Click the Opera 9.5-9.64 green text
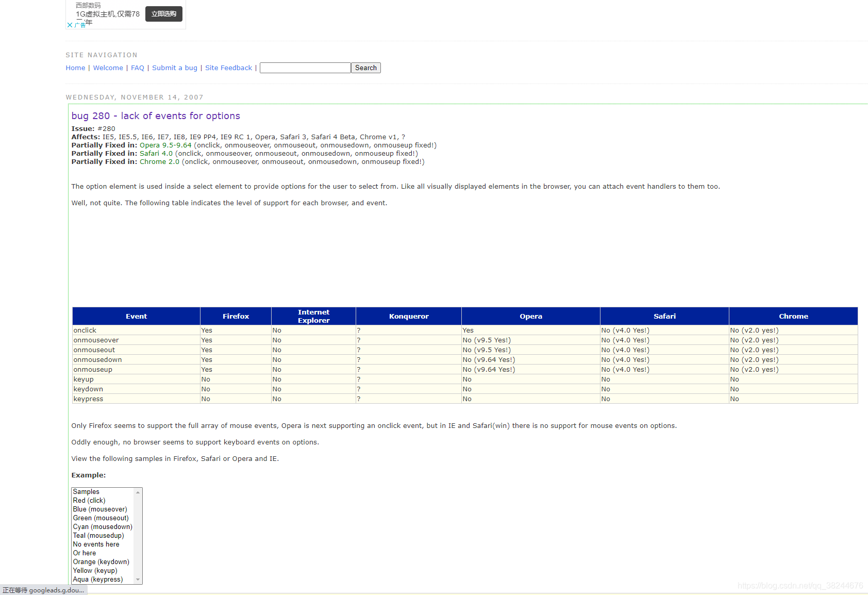 point(165,145)
